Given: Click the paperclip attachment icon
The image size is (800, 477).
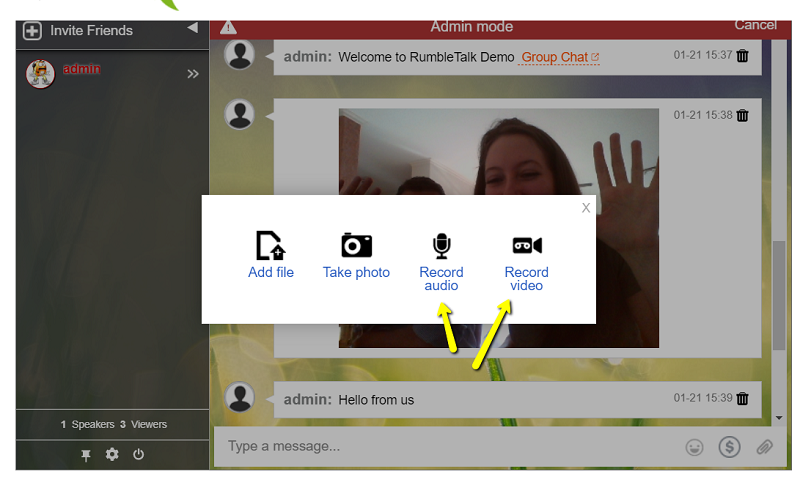Looking at the screenshot, I should (765, 447).
